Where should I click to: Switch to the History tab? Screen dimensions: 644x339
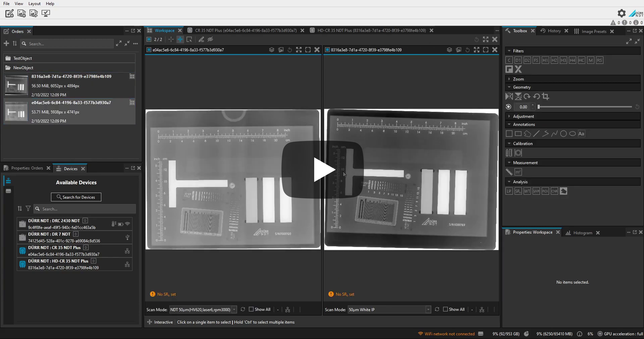pos(554,31)
